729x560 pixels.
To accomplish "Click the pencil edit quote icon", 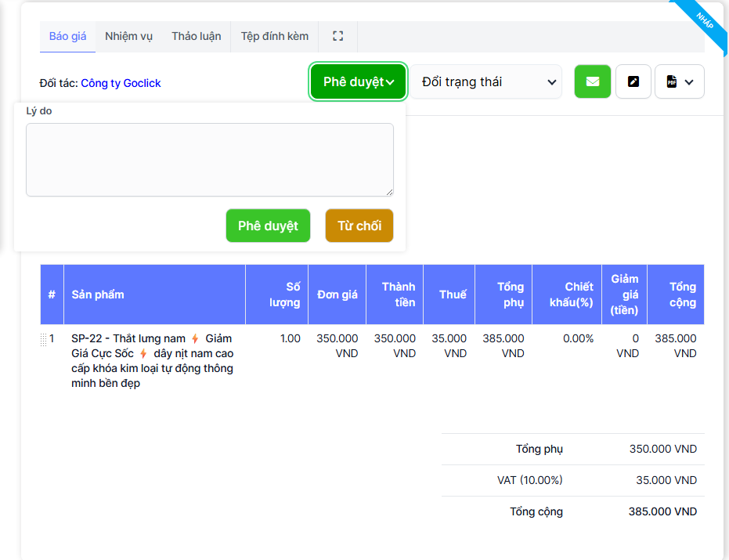I will click(x=633, y=81).
